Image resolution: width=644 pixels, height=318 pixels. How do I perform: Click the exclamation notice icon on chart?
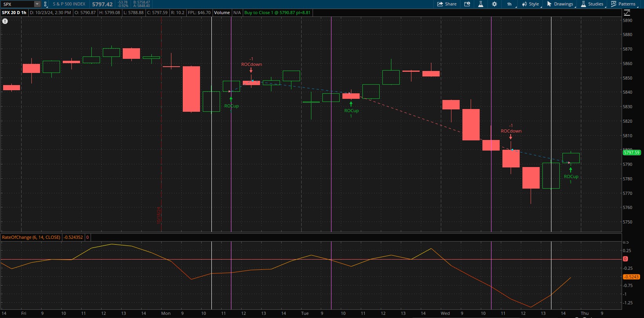(x=5, y=21)
